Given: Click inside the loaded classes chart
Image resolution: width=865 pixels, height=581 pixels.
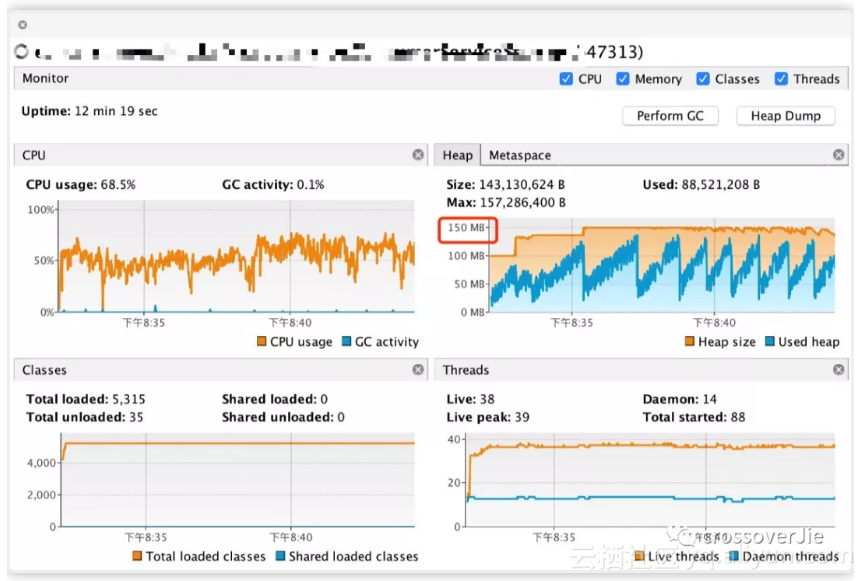Looking at the screenshot, I should [237, 480].
